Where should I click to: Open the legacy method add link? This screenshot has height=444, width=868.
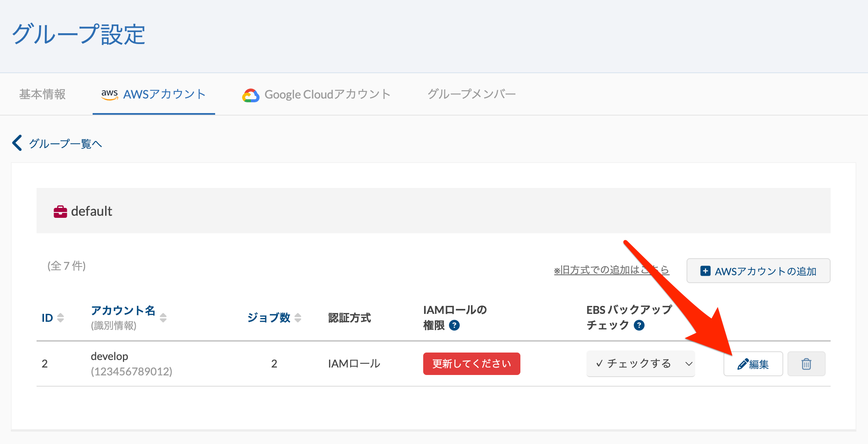click(611, 270)
